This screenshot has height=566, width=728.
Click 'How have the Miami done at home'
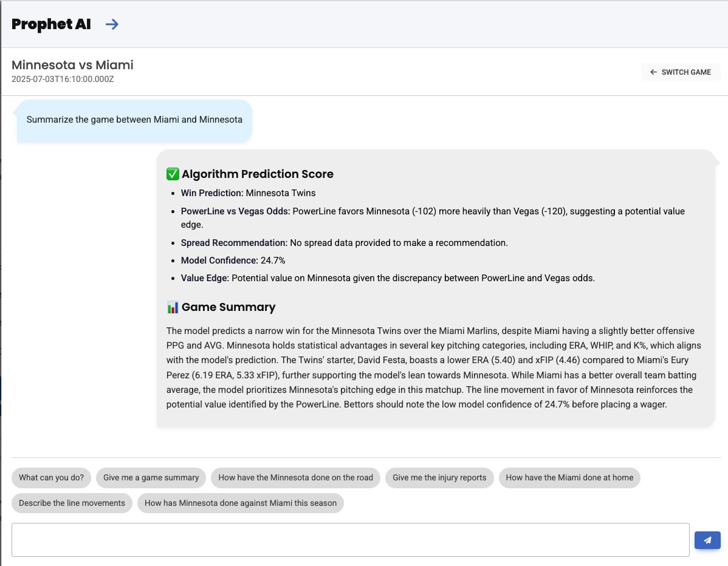(x=569, y=478)
